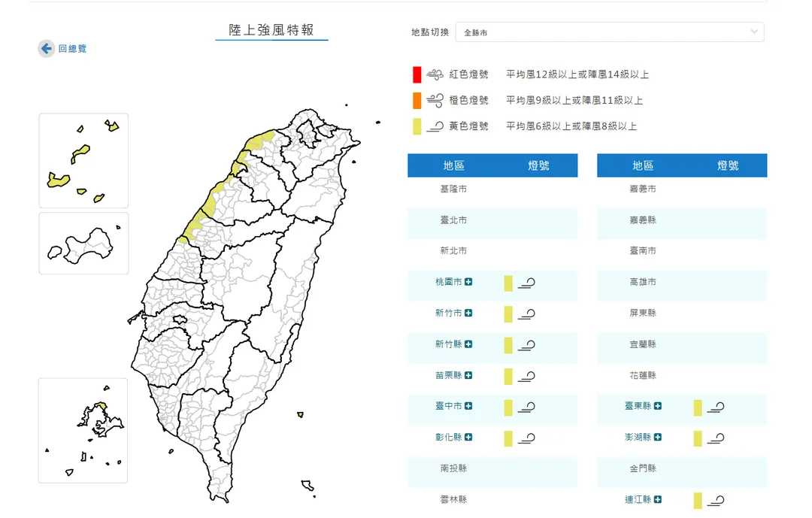The image size is (812, 518).
Task: Click the 臺南市 table cell
Action: coord(643,250)
